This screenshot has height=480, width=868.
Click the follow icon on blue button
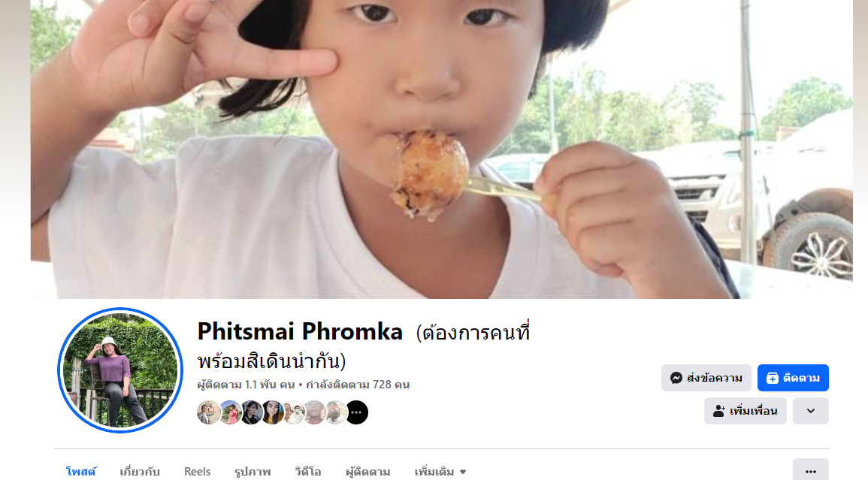[x=773, y=378]
